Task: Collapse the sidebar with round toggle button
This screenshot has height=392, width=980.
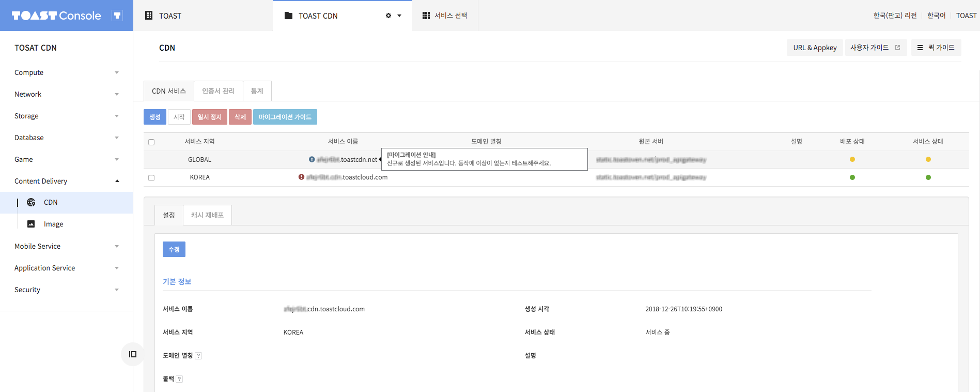Action: (133, 354)
